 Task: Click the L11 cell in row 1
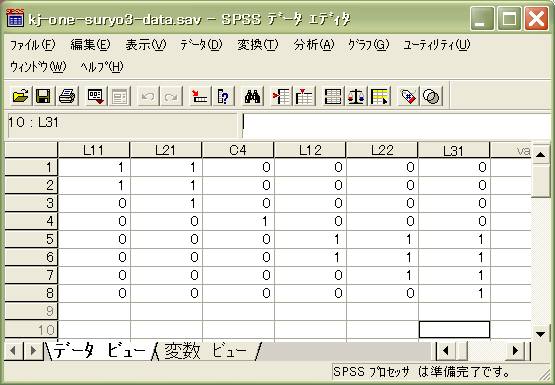(x=94, y=167)
